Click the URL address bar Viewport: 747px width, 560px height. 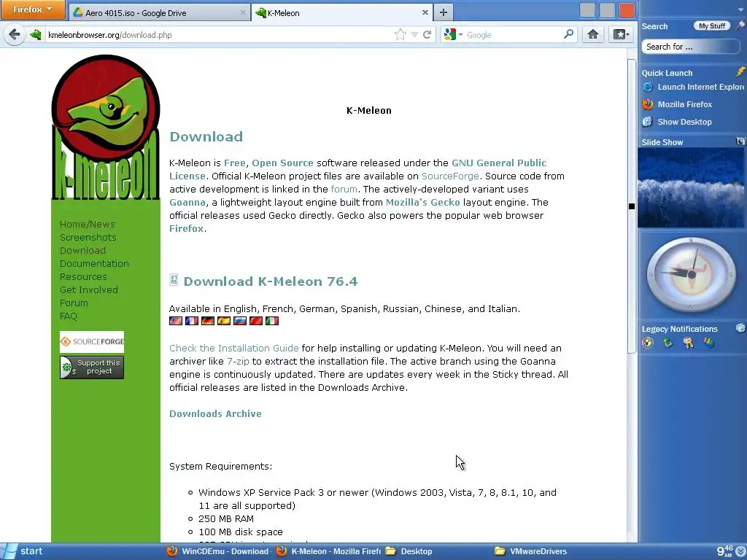220,35
